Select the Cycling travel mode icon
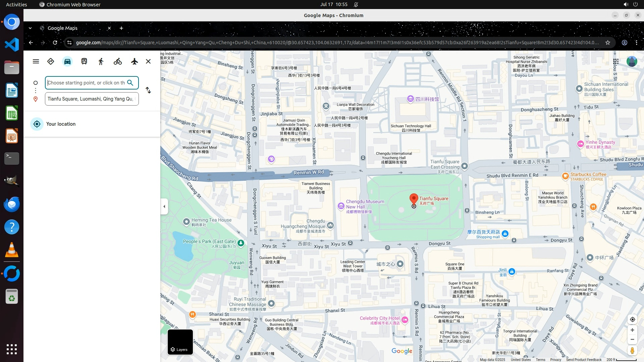The width and height of the screenshot is (644, 362). click(118, 61)
